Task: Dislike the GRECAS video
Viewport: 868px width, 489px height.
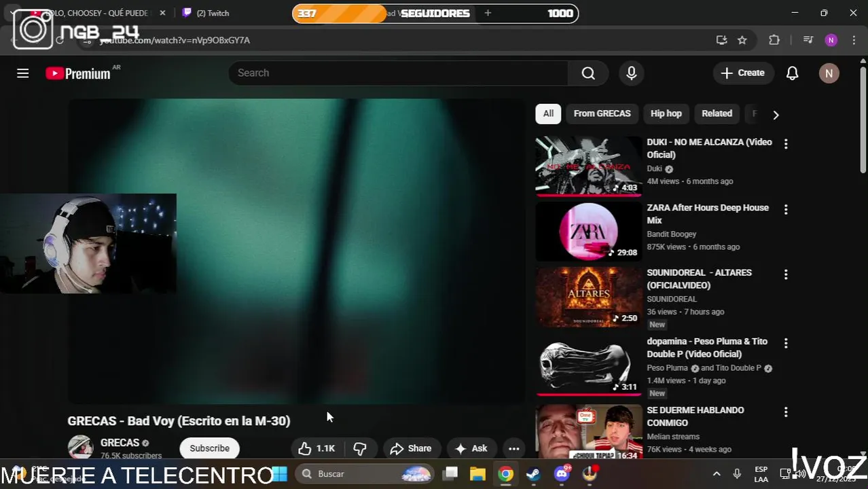Action: click(360, 448)
